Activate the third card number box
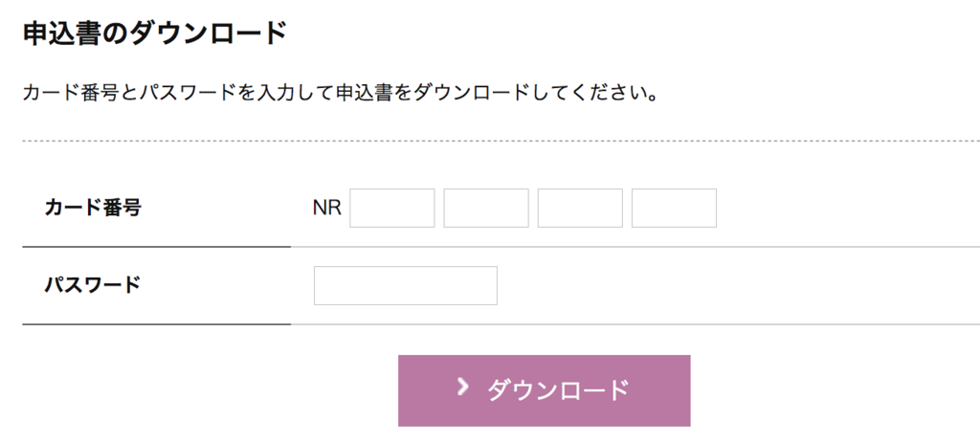 [580, 208]
